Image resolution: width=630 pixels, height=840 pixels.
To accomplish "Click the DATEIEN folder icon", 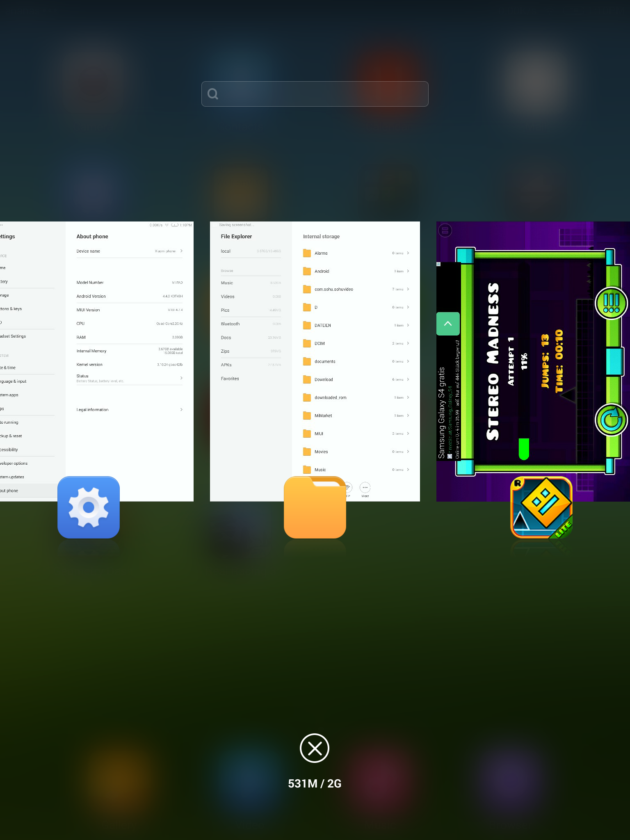I will click(x=307, y=325).
